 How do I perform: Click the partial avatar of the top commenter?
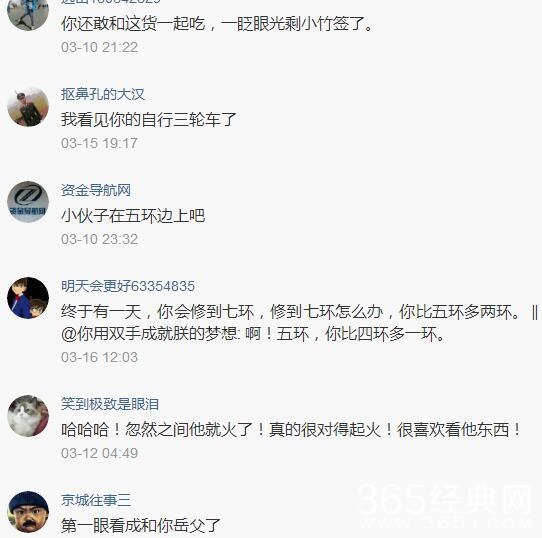point(28,15)
